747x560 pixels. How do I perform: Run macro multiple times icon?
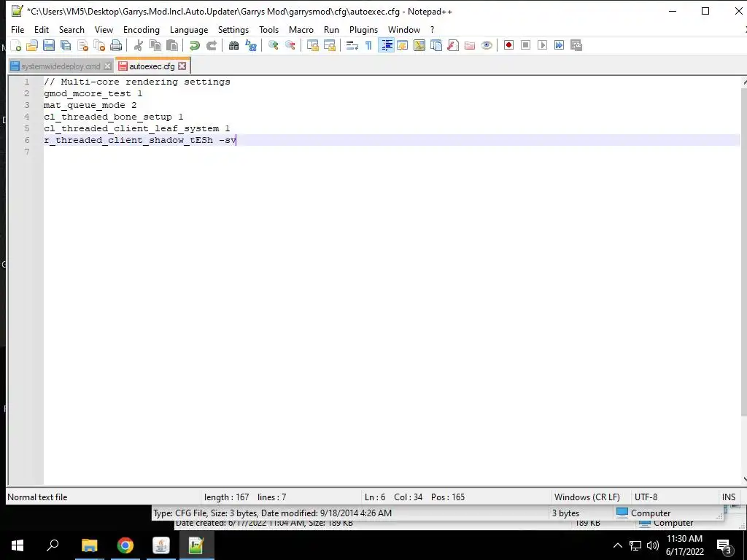coord(560,45)
